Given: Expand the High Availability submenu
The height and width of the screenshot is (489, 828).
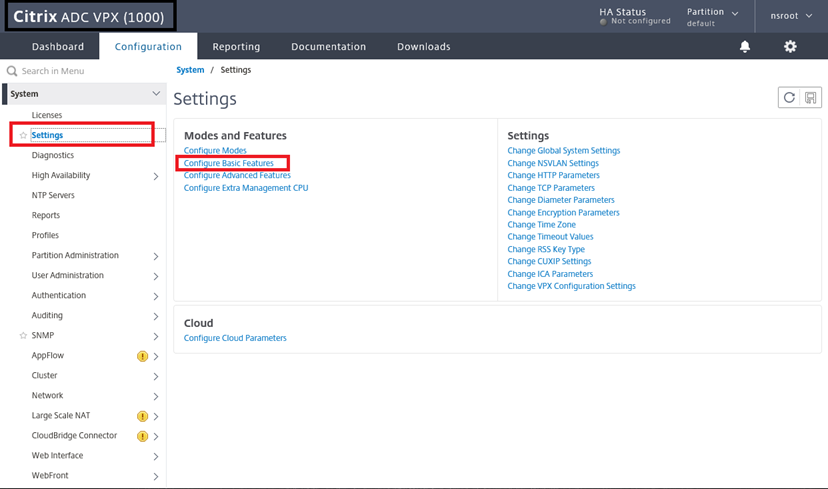Looking at the screenshot, I should tap(156, 176).
